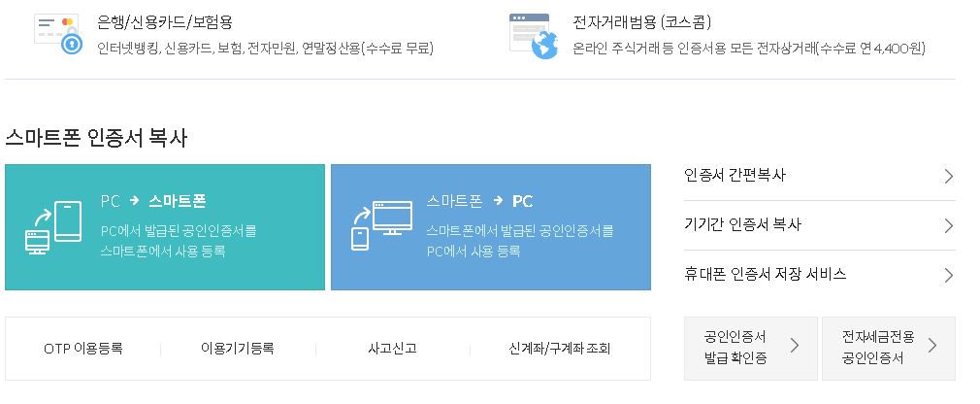Click arrow icon on 전자세금전용 공인인증서

931,345
